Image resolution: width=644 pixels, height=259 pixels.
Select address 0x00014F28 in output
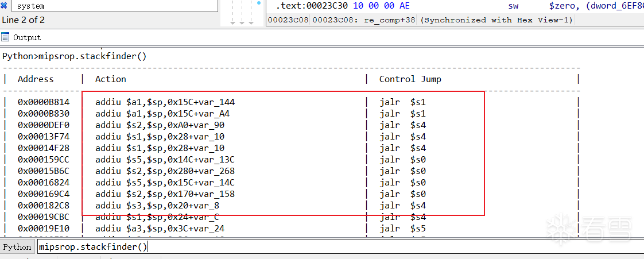click(x=44, y=148)
